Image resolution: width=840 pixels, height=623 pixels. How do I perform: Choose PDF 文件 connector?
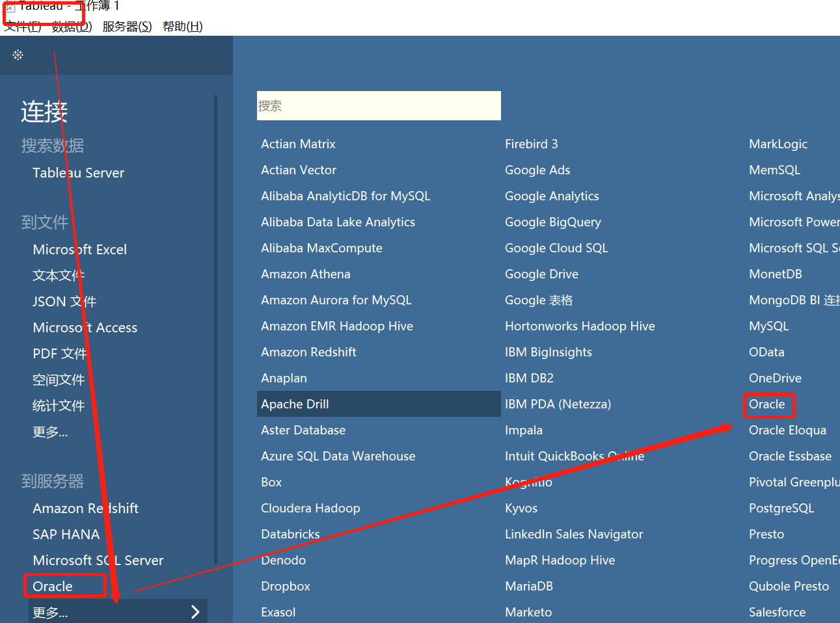click(60, 354)
